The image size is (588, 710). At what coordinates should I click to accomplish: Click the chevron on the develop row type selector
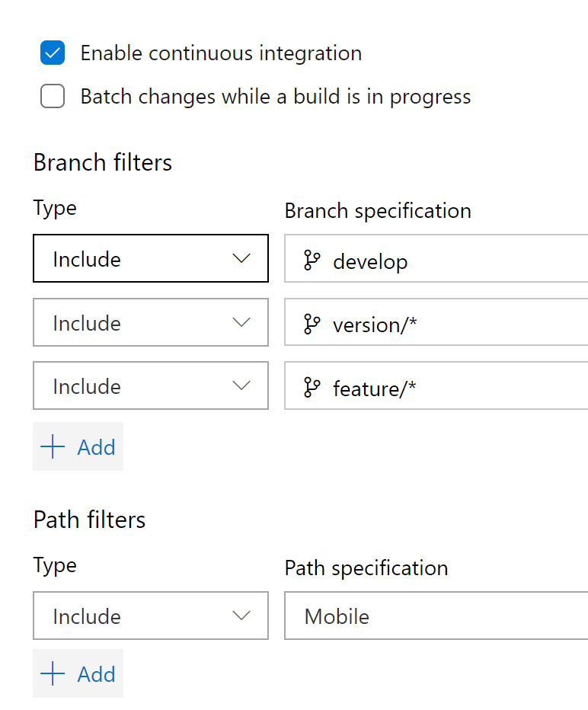coord(242,259)
